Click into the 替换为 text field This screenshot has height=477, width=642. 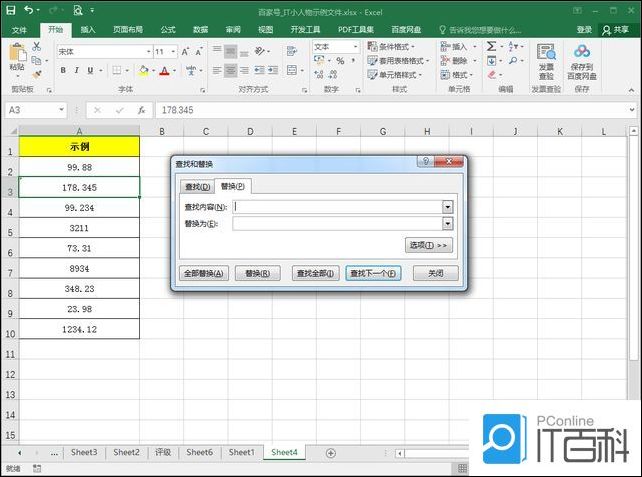click(x=336, y=223)
